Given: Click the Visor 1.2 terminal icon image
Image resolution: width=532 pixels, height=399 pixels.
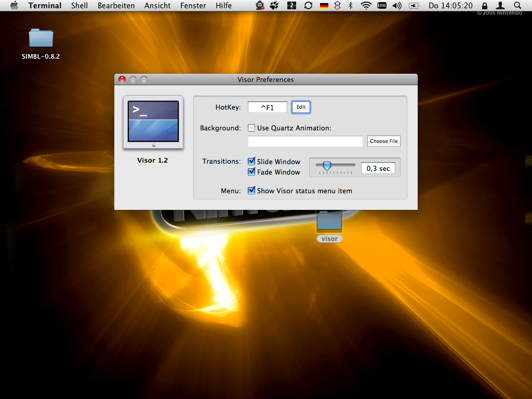Looking at the screenshot, I should (153, 122).
